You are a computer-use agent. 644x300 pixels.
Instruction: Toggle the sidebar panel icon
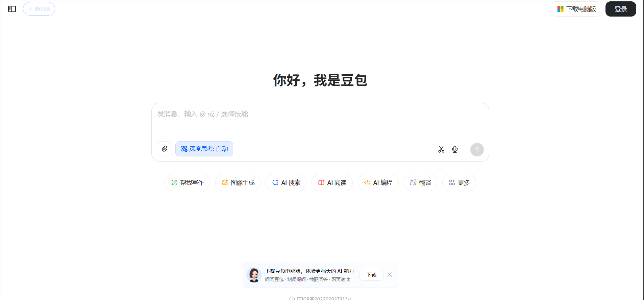(12, 9)
